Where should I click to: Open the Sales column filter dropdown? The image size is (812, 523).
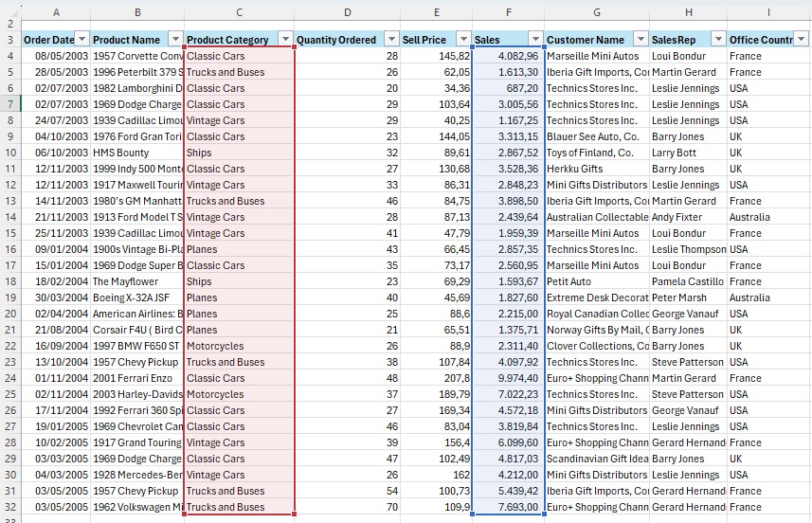pos(535,40)
